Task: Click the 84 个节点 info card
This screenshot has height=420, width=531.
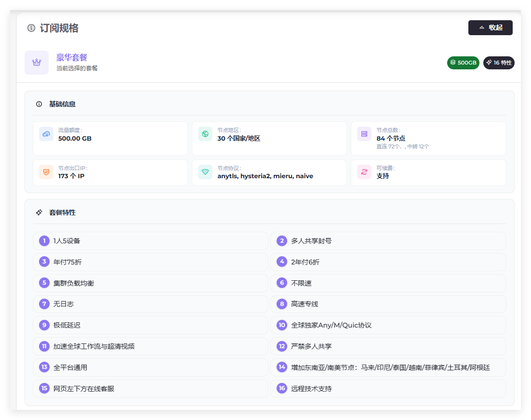Action: click(428, 138)
